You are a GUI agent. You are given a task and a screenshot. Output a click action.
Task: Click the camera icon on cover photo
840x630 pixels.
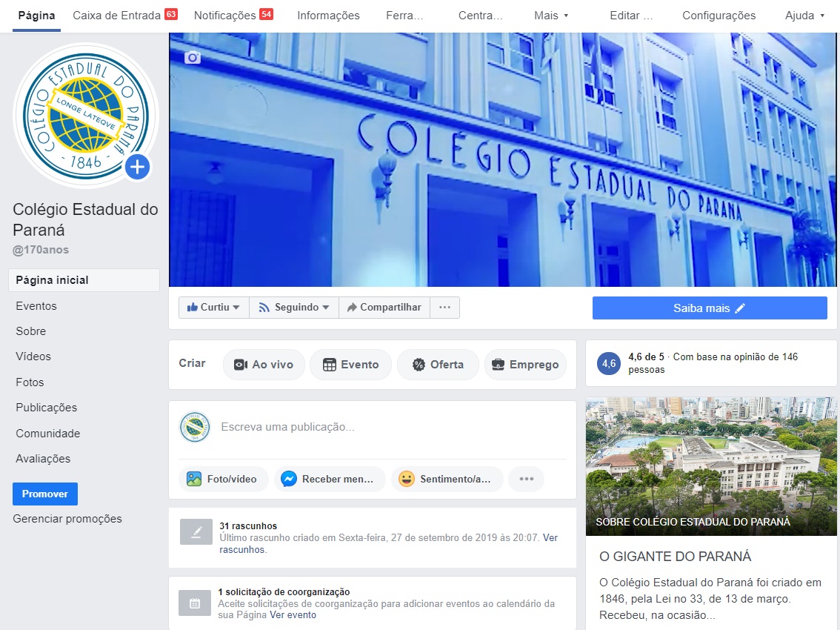(x=193, y=57)
